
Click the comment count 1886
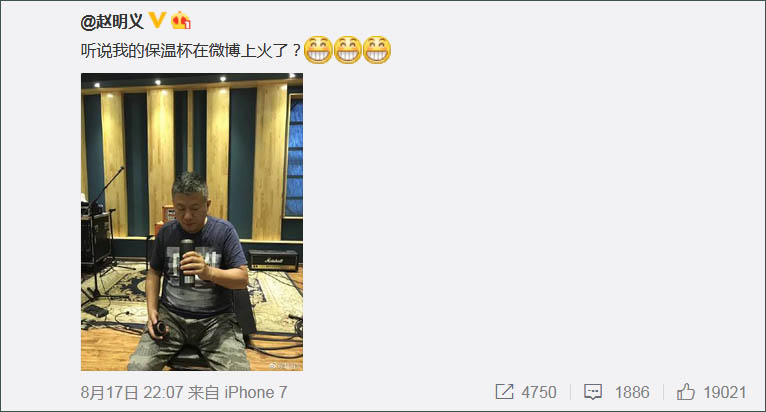[632, 392]
